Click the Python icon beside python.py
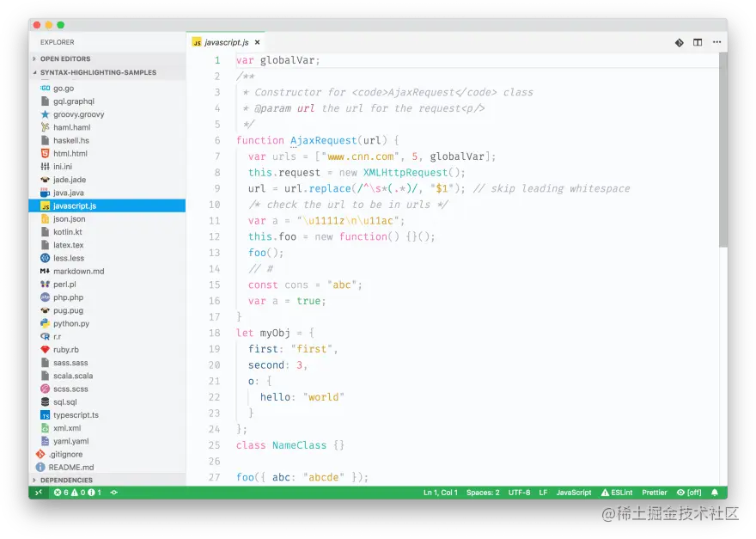The width and height of the screenshot is (756, 539). (x=45, y=323)
